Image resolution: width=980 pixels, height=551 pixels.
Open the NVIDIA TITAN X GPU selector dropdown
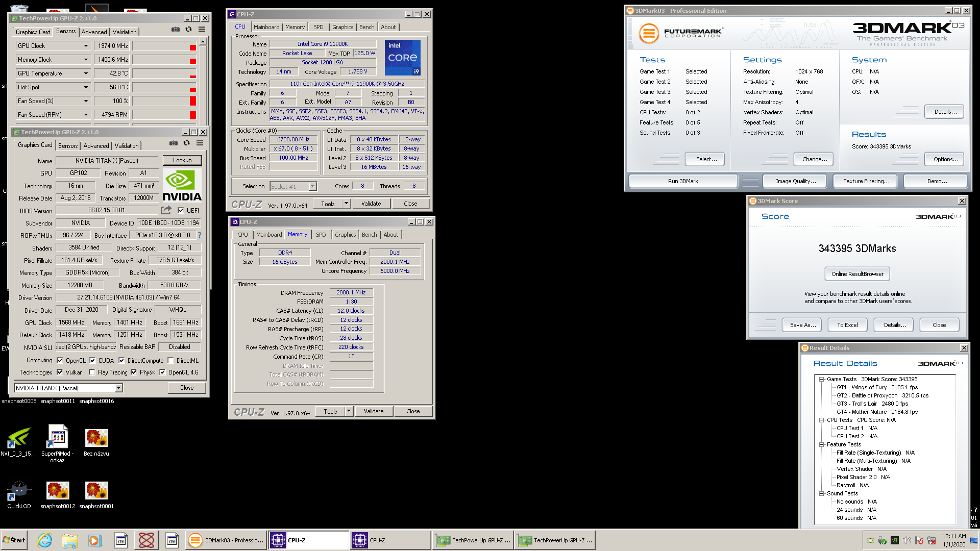[119, 388]
